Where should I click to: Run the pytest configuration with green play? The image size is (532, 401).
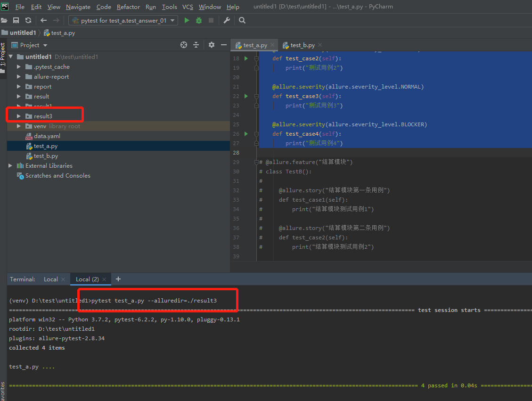[x=187, y=20]
